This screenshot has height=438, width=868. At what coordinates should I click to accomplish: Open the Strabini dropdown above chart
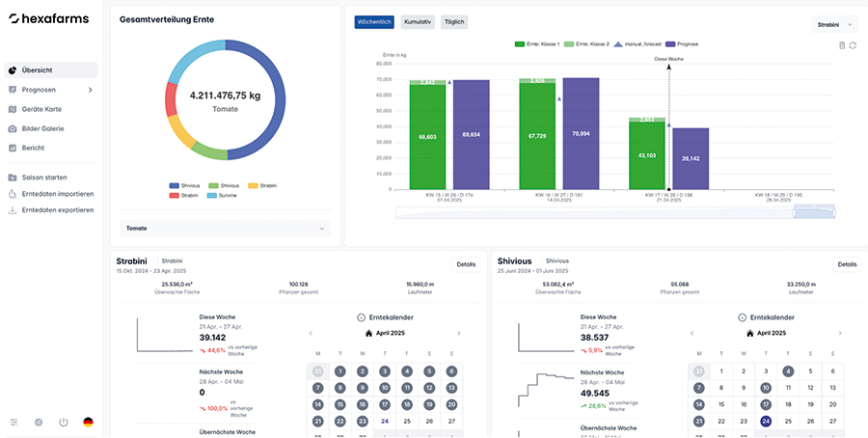(833, 22)
